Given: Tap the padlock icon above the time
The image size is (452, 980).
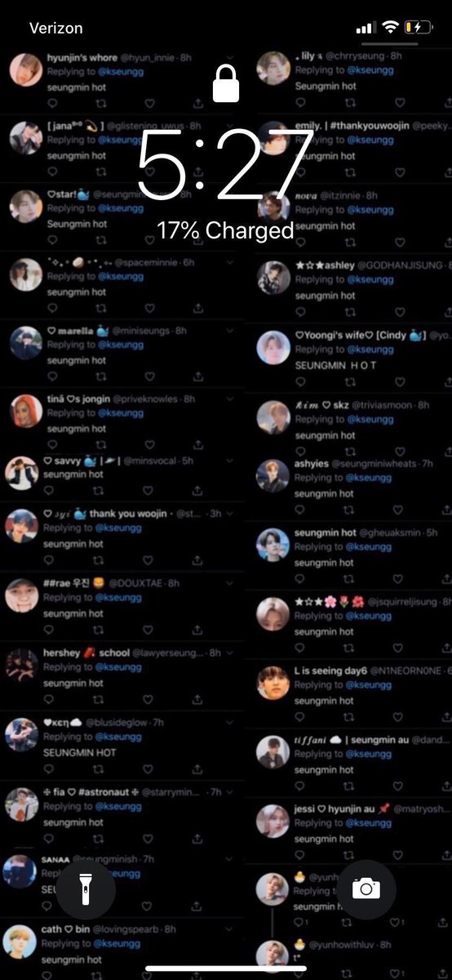Looking at the screenshot, I should pos(226,83).
